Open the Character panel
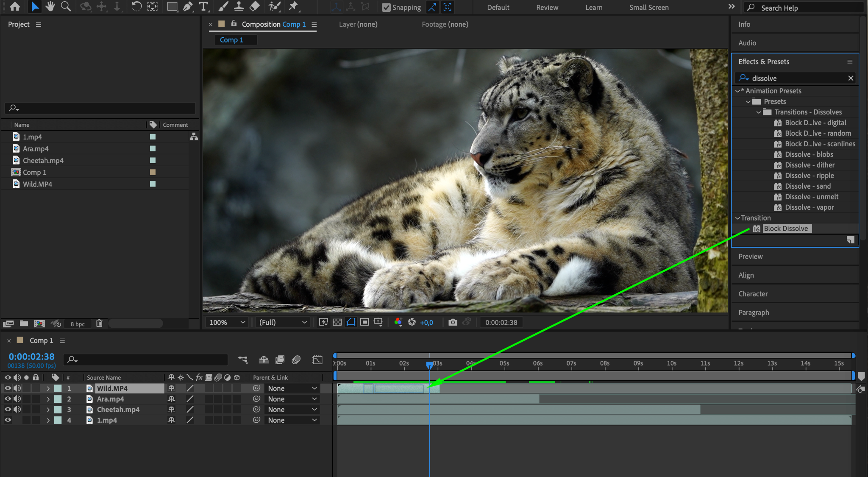 [753, 294]
